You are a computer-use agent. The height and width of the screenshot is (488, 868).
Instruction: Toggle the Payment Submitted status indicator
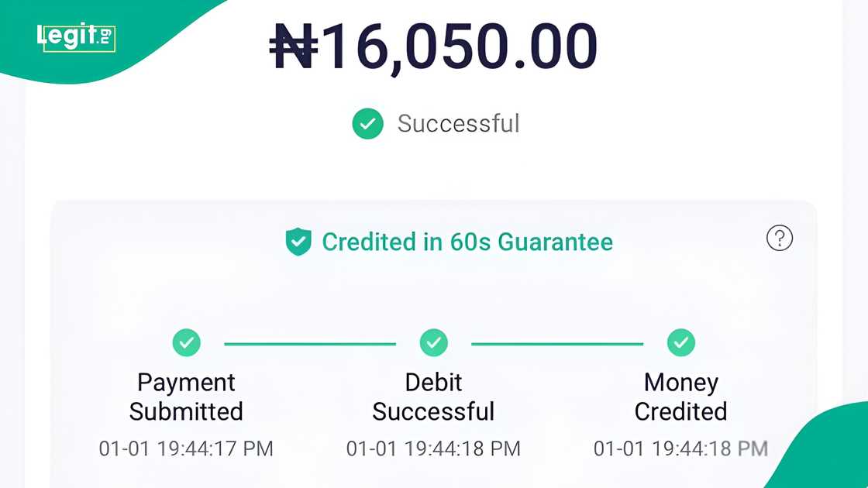[x=186, y=342]
